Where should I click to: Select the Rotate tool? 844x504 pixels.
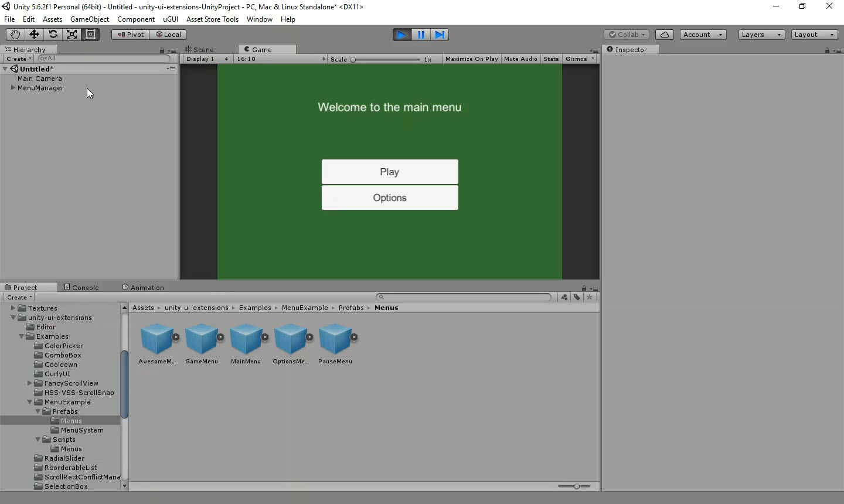[53, 35]
